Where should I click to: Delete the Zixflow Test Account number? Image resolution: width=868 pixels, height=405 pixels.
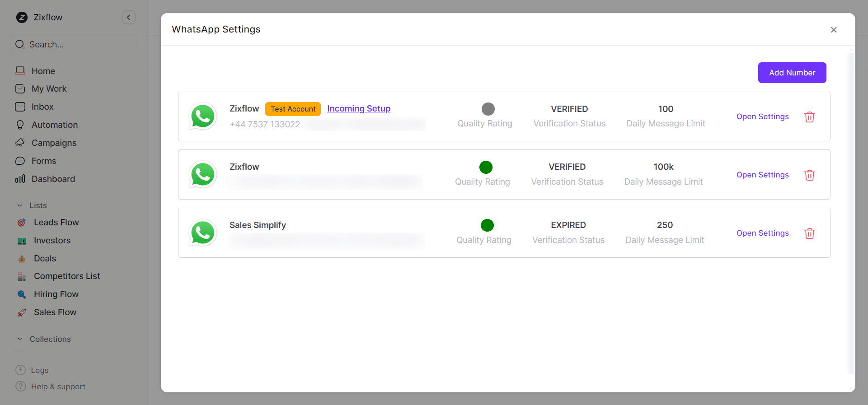(809, 117)
